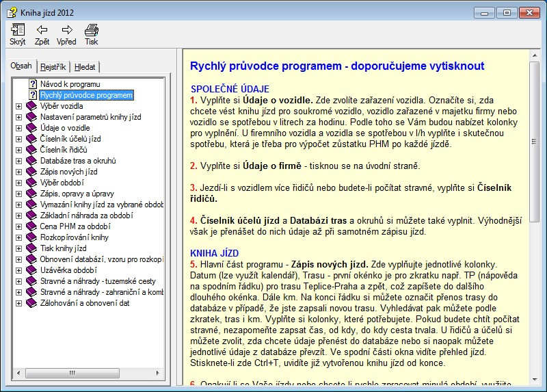Screen dimensions: 547x392
Task: Click the Kniha jízd window title icon
Action: [12, 12]
